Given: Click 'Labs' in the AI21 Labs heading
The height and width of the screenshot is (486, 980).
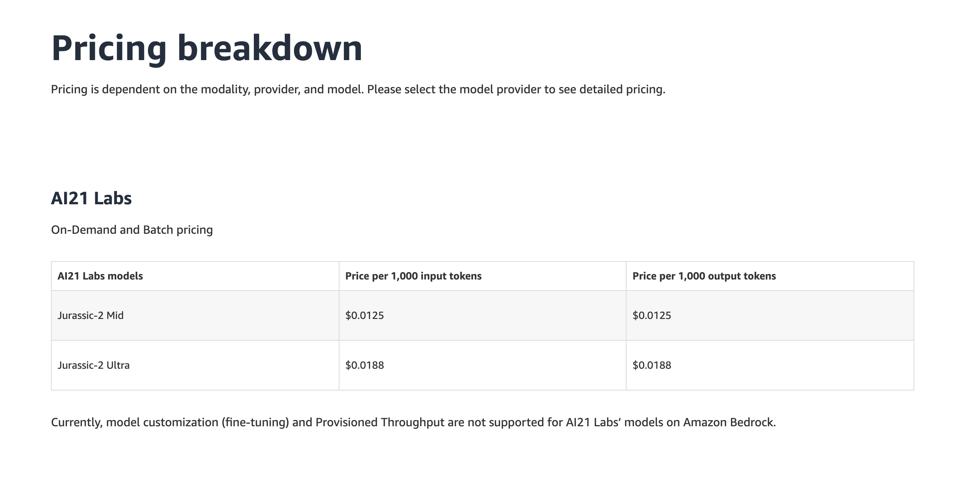Looking at the screenshot, I should point(113,198).
